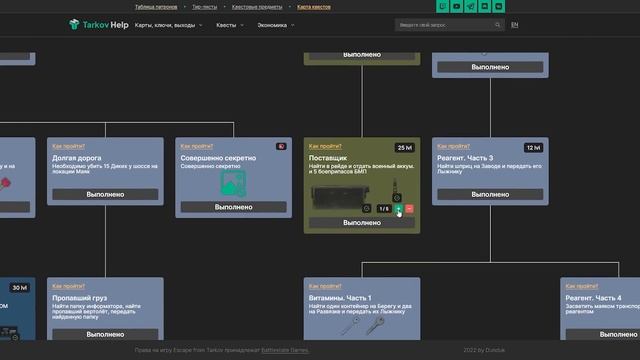
Task: Click the image placeholder in Совершенно секретно
Action: (233, 184)
